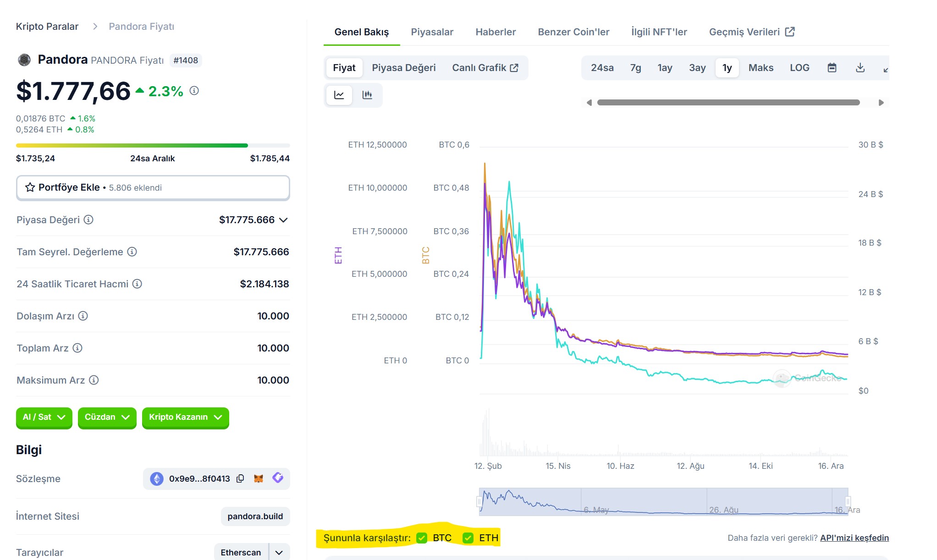
Task: Open Cüzdan dropdown
Action: coord(107,417)
